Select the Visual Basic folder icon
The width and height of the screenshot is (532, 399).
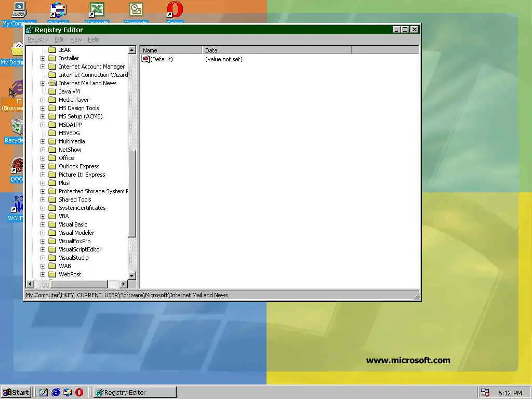point(52,224)
